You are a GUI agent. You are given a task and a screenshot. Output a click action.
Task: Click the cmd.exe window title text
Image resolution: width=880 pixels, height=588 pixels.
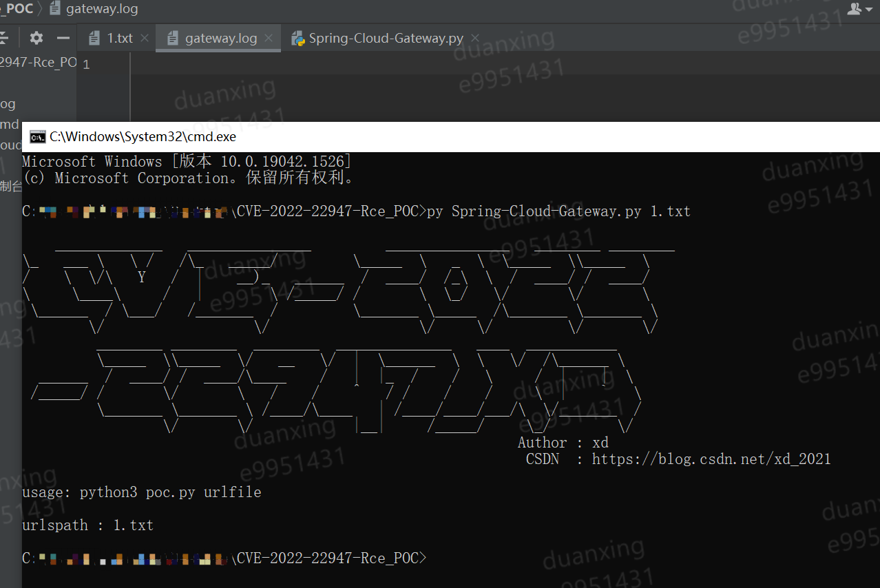(143, 137)
